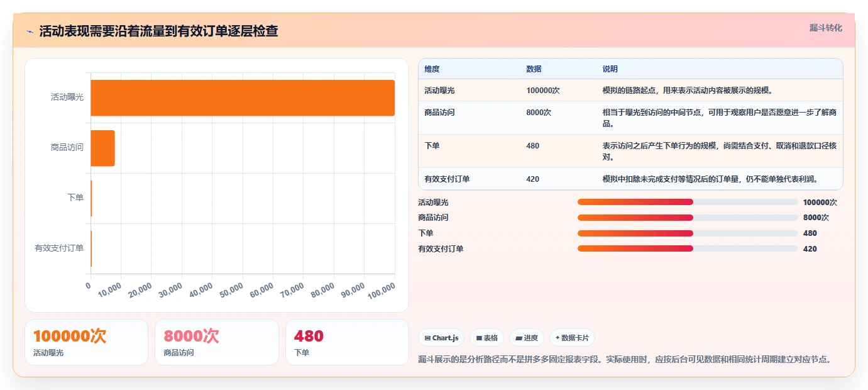The image size is (868, 390).
Task: Click the description starting 模拟中扣除未完成支付
Action: click(710, 179)
